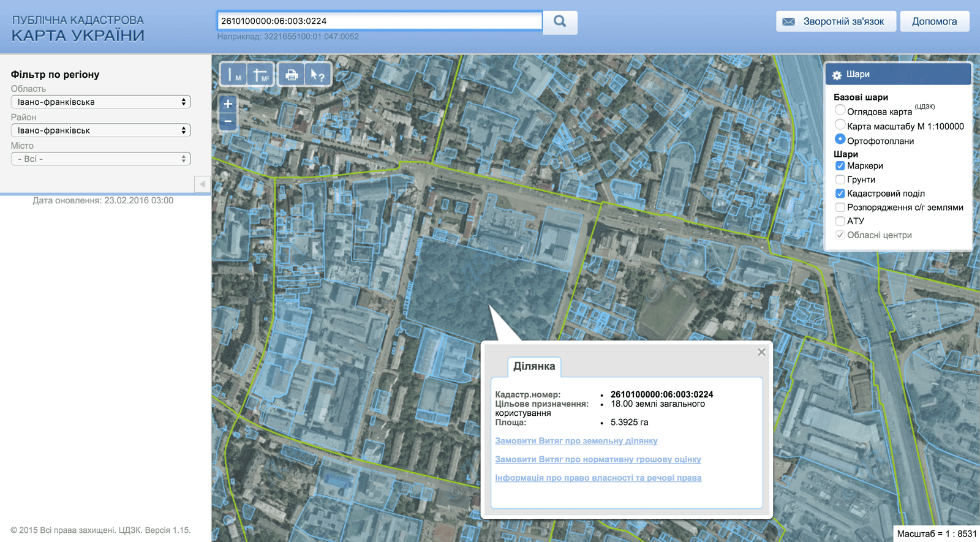Enable the Грунти layer checkbox
This screenshot has height=542, width=980.
tap(840, 179)
